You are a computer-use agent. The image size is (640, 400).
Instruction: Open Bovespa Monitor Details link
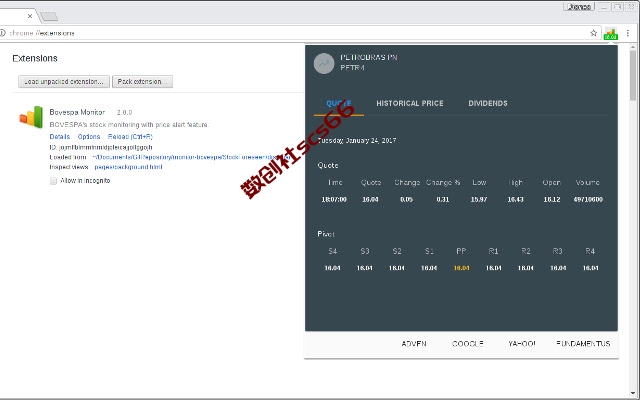(x=60, y=137)
